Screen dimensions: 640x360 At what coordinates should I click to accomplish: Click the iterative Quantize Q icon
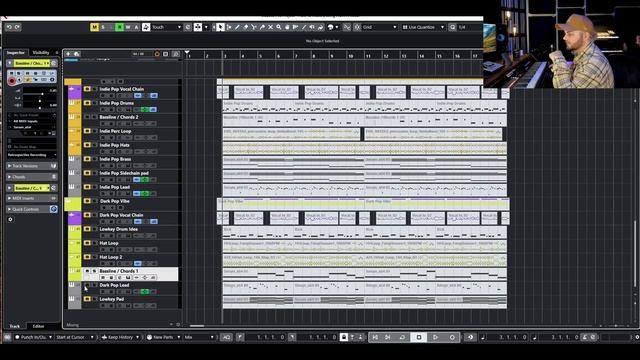(453, 27)
